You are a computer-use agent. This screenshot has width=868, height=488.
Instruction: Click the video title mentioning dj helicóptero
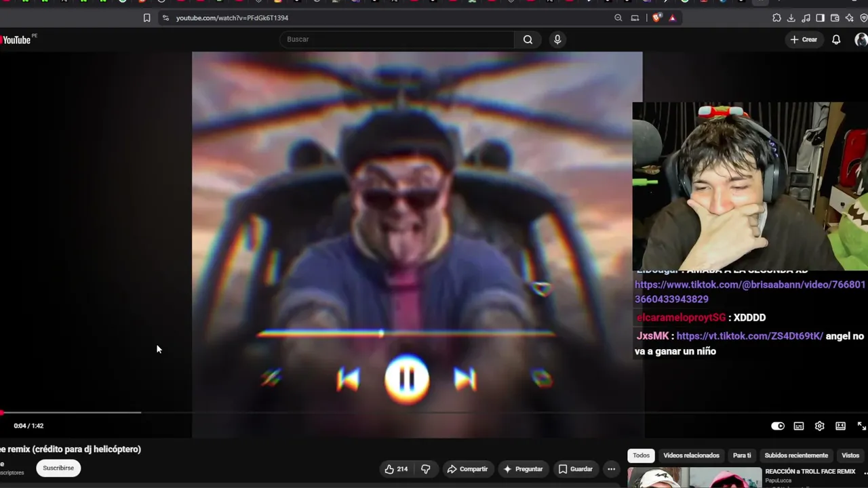pyautogui.click(x=71, y=449)
